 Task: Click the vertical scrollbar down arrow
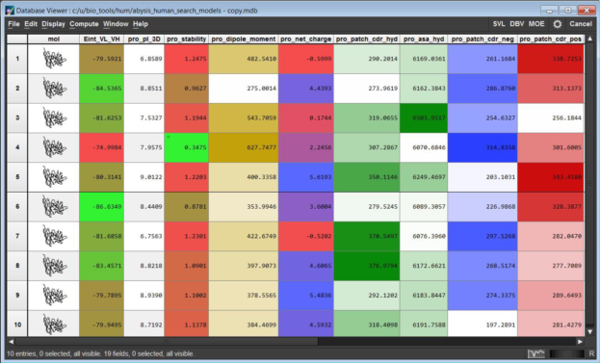point(589,332)
